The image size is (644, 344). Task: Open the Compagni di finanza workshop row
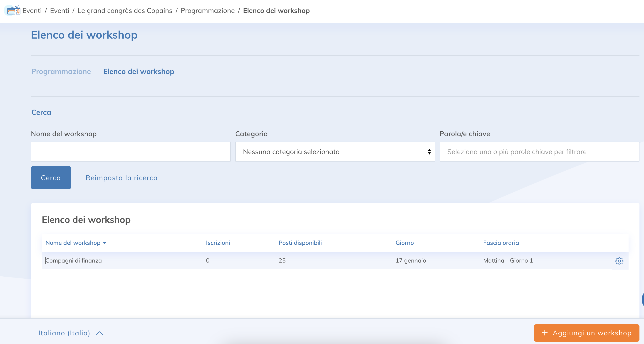point(74,260)
